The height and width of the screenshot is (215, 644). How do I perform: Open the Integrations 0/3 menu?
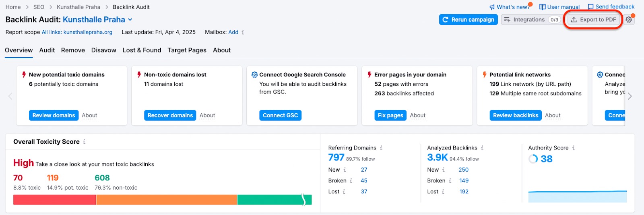tap(531, 20)
